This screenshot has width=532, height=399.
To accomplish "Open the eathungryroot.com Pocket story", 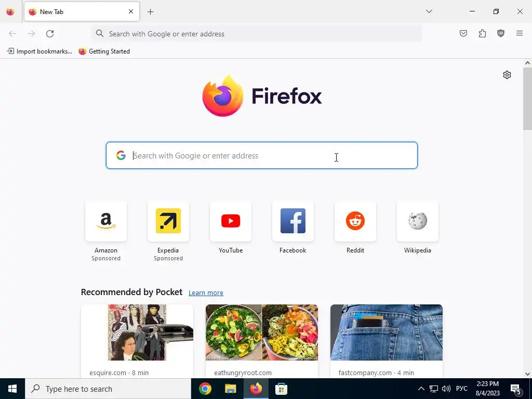I will (x=262, y=341).
